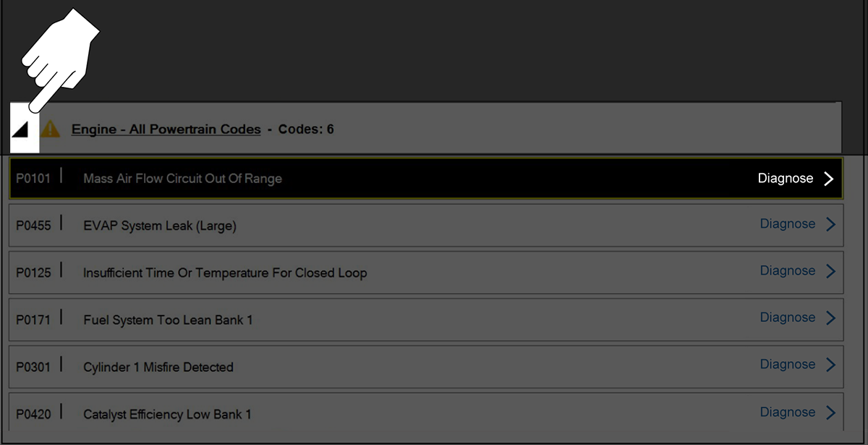Click the chevron arrow on P0125 row
This screenshot has width=868, height=445.
pos(830,271)
